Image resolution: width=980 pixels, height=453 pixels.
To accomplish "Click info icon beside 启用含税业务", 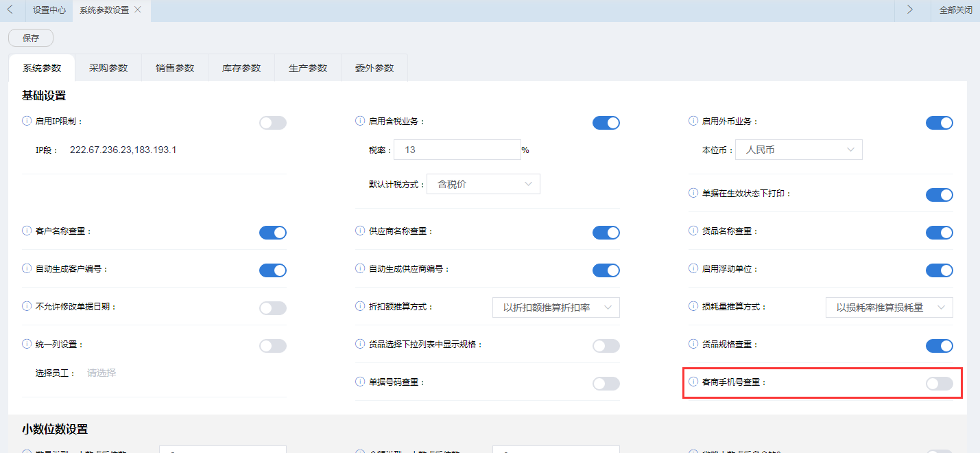I will (x=360, y=121).
